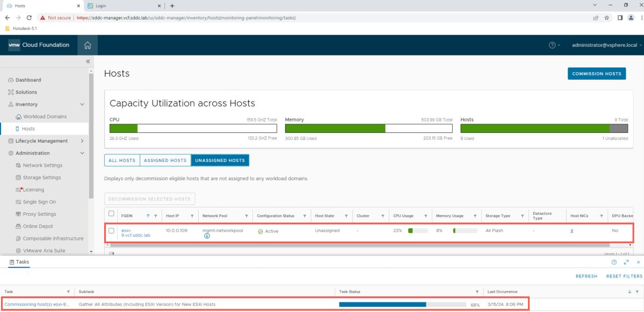The height and width of the screenshot is (312, 644).
Task: Filter the Host State column
Action: click(x=346, y=216)
